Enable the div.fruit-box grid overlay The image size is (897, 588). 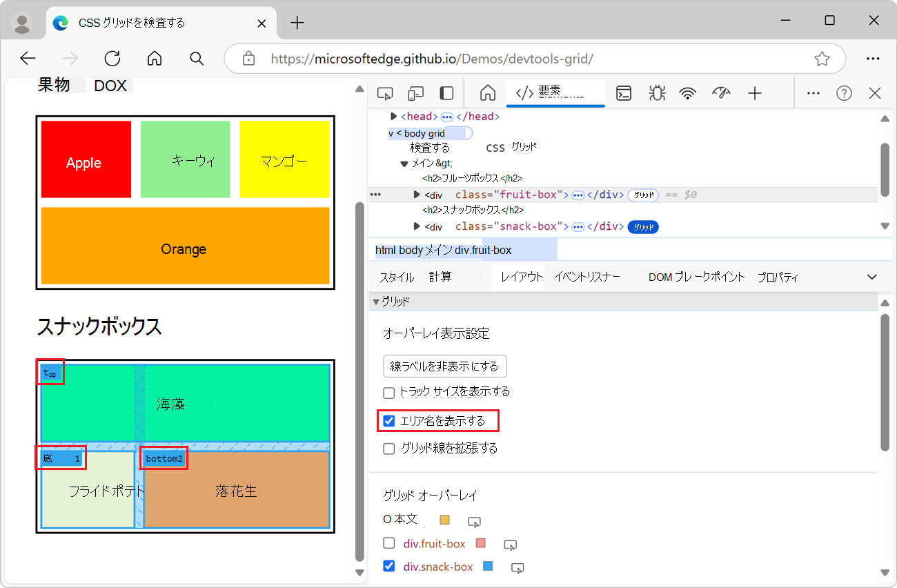click(388, 543)
